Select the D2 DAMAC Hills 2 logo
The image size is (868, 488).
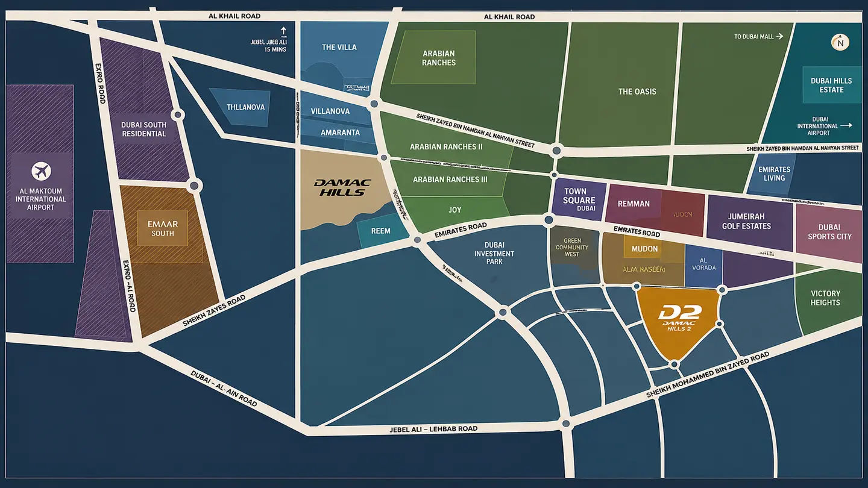click(680, 318)
